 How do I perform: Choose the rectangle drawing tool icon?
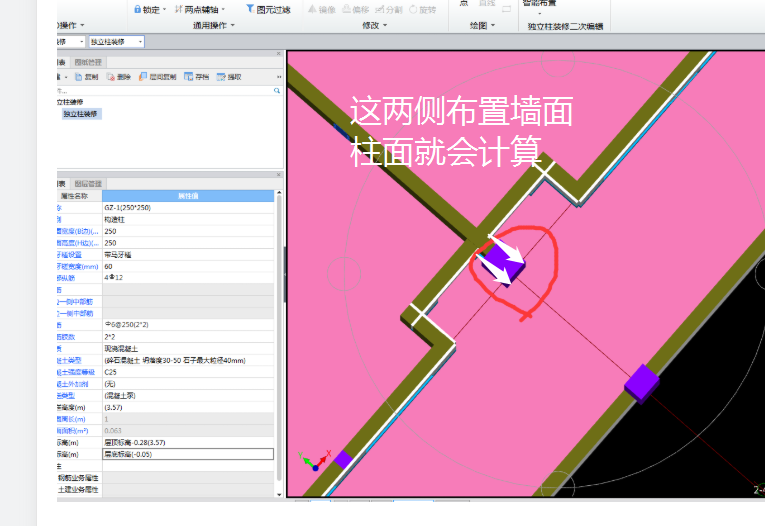coord(506,9)
